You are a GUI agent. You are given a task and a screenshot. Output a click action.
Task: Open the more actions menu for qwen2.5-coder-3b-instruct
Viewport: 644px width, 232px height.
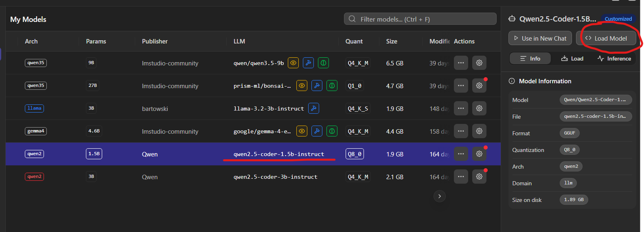tap(461, 177)
